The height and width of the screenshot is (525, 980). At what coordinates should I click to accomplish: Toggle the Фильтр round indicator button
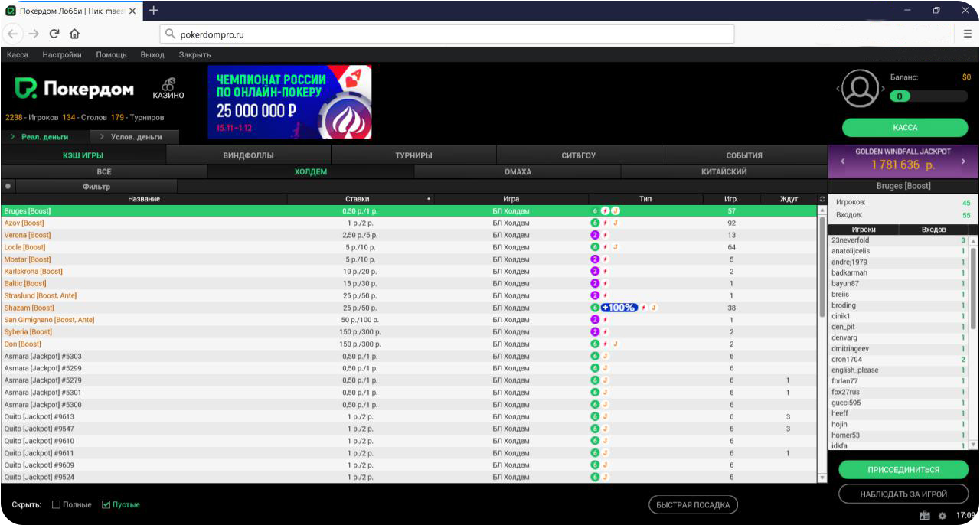pyautogui.click(x=8, y=186)
